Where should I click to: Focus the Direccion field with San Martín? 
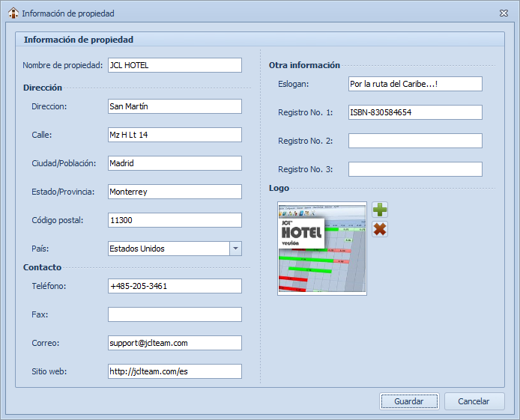point(175,106)
